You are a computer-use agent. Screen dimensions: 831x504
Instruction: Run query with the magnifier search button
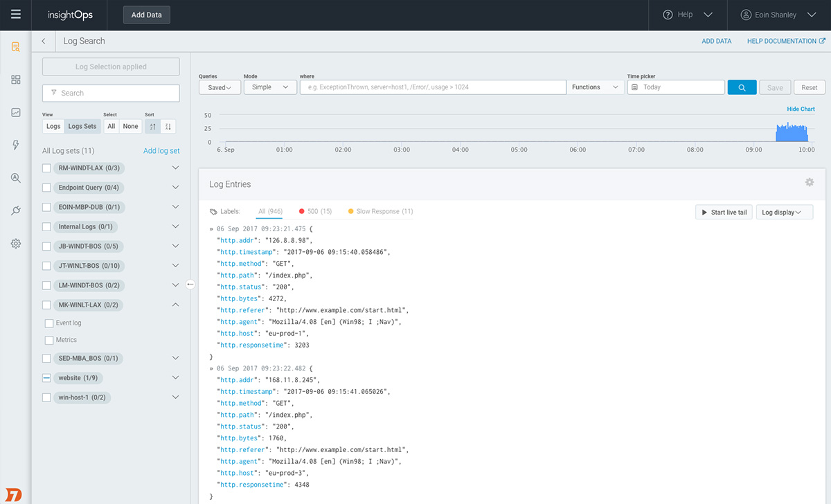coord(742,87)
